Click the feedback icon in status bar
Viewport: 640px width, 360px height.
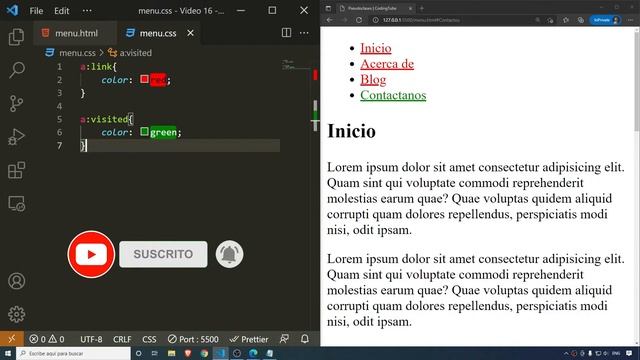(x=284, y=339)
